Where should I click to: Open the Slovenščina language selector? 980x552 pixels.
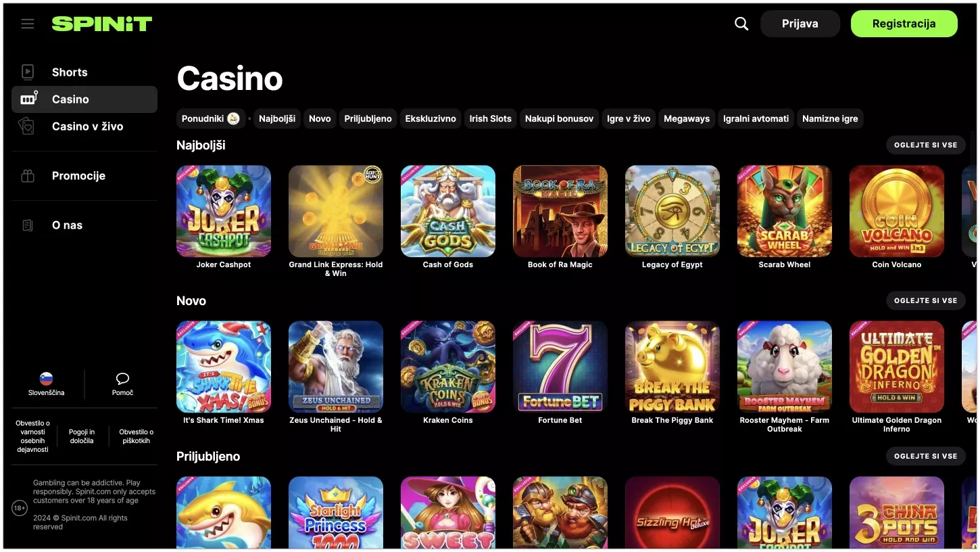click(x=46, y=384)
